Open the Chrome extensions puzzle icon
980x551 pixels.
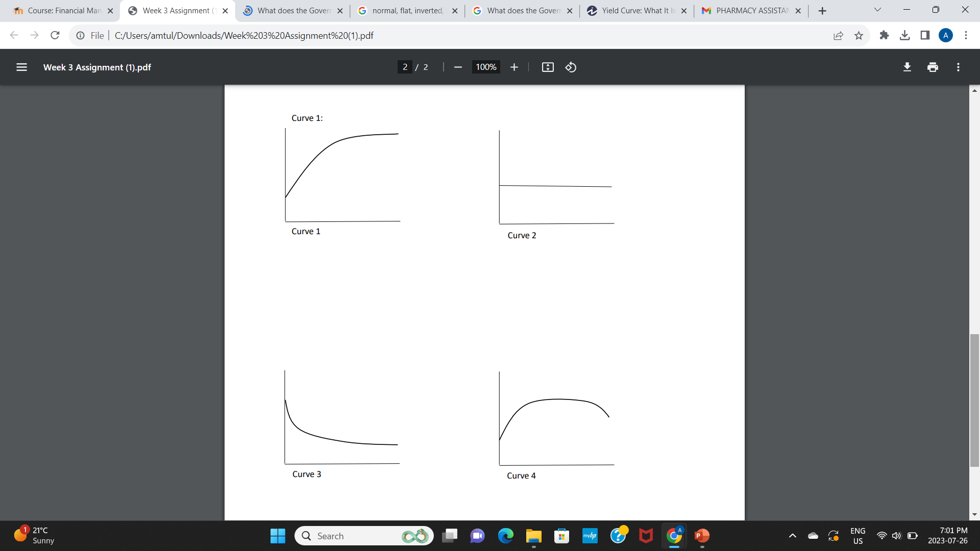[x=884, y=35]
